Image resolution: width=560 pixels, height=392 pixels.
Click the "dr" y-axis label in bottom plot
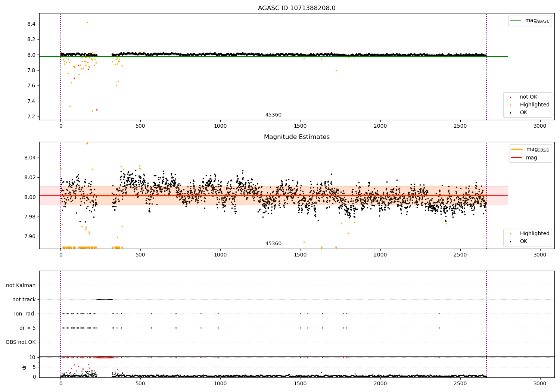tap(24, 367)
